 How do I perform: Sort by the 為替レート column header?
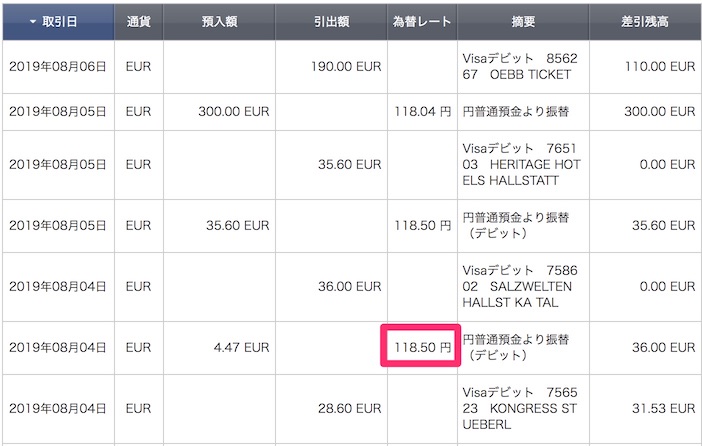click(x=421, y=21)
